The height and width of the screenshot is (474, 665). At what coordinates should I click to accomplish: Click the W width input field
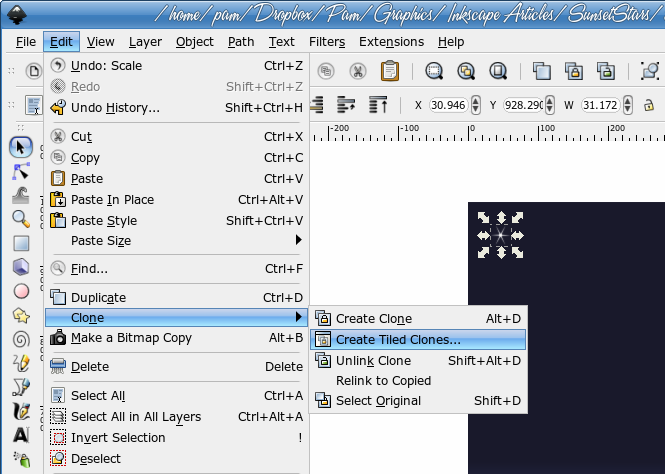tap(600, 105)
